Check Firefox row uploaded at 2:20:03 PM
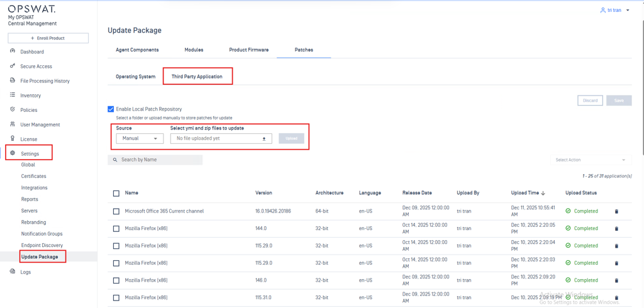644x308 pixels. 116,263
